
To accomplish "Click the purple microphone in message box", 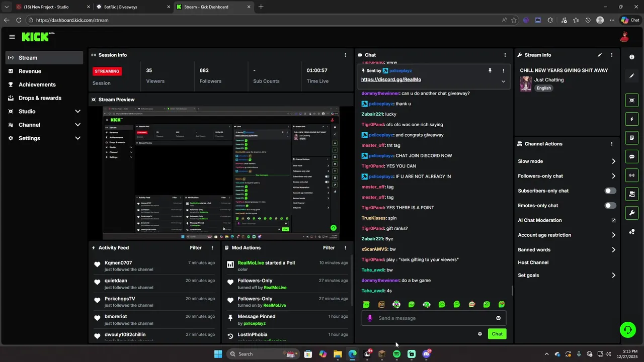I will point(370,318).
